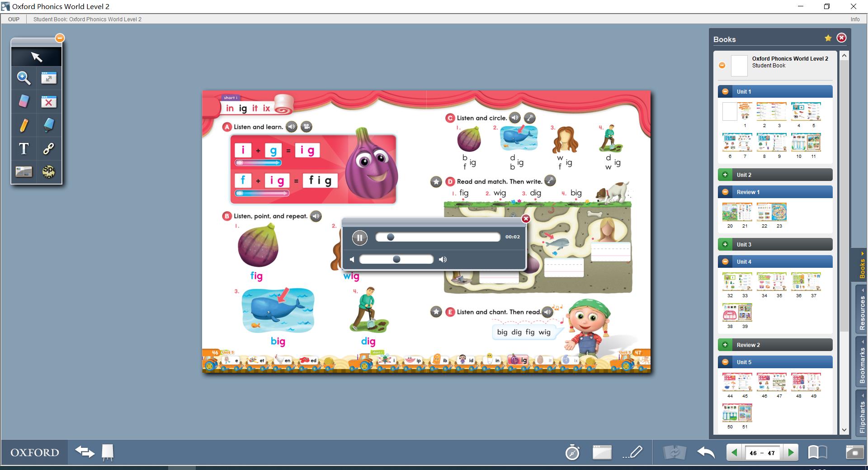Screen dimensions: 868x470
Task: Go to next page with green arrow
Action: click(x=791, y=452)
